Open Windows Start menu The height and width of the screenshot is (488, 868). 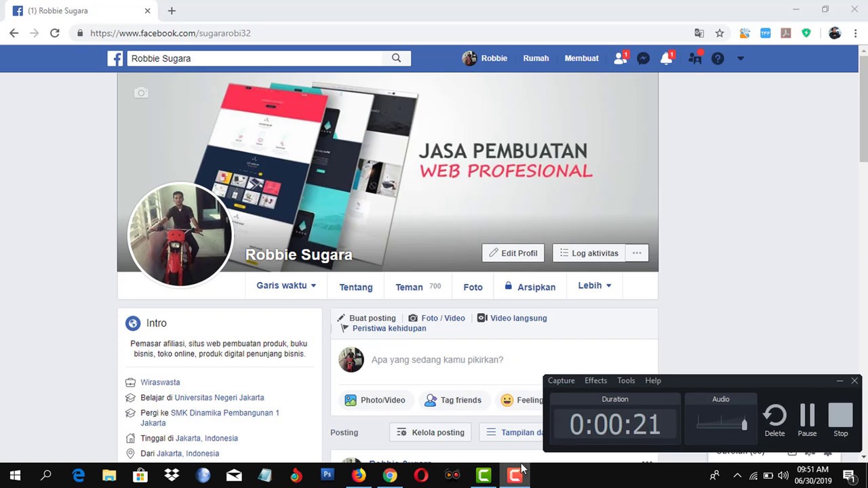tap(15, 476)
